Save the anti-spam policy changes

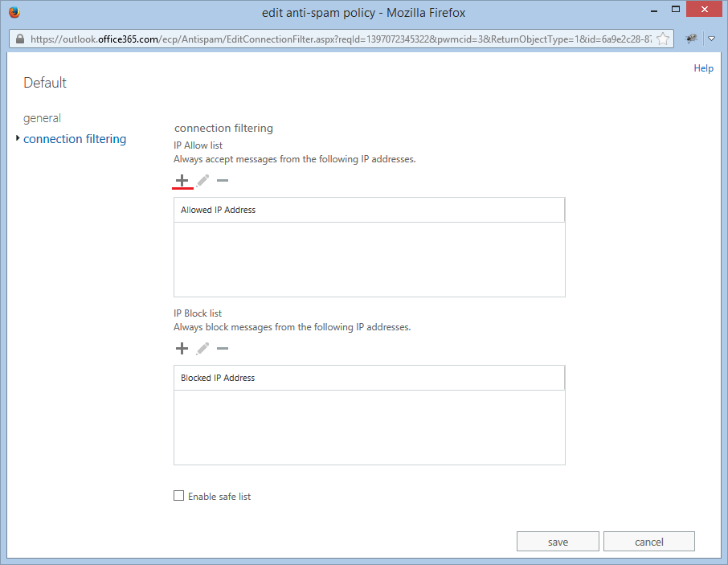[x=558, y=541]
